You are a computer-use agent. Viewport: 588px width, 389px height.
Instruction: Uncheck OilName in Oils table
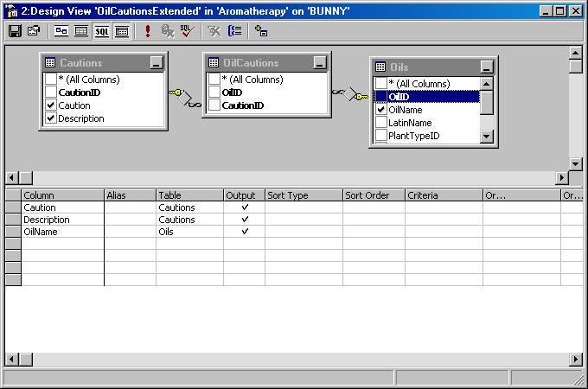[x=381, y=110]
